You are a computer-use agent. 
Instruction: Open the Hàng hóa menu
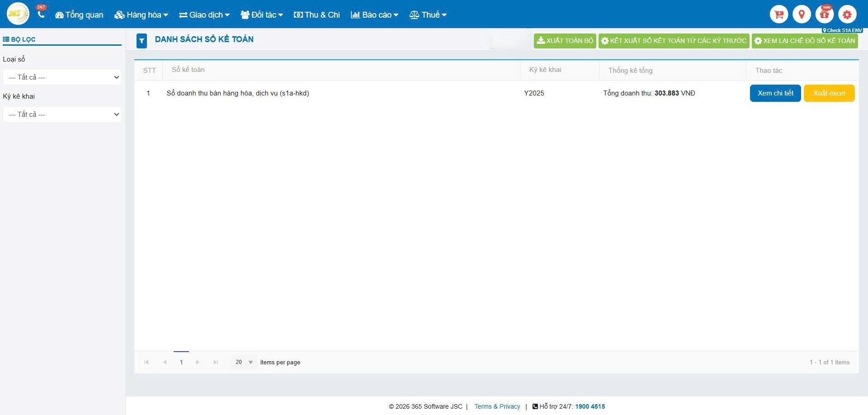coord(141,15)
